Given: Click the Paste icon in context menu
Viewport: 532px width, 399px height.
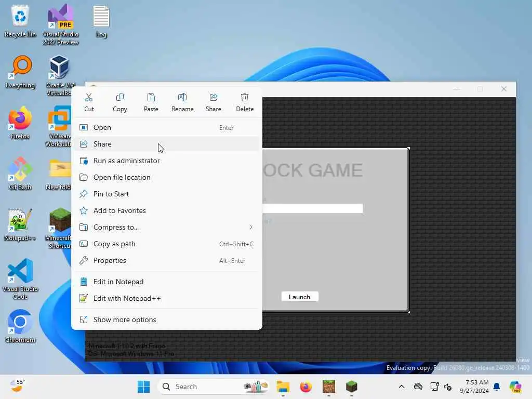Looking at the screenshot, I should (x=151, y=98).
